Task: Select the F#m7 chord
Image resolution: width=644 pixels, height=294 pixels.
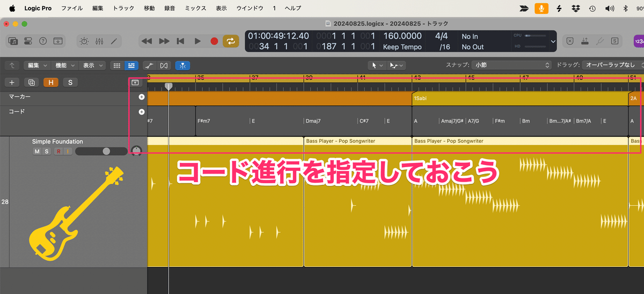Action: tap(203, 121)
